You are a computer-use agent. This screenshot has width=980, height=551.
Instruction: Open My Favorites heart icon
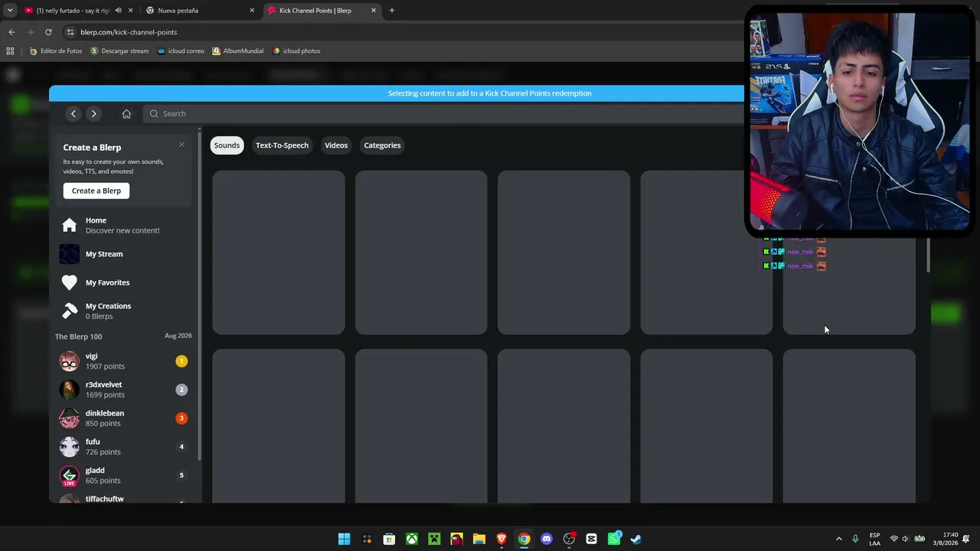70,282
